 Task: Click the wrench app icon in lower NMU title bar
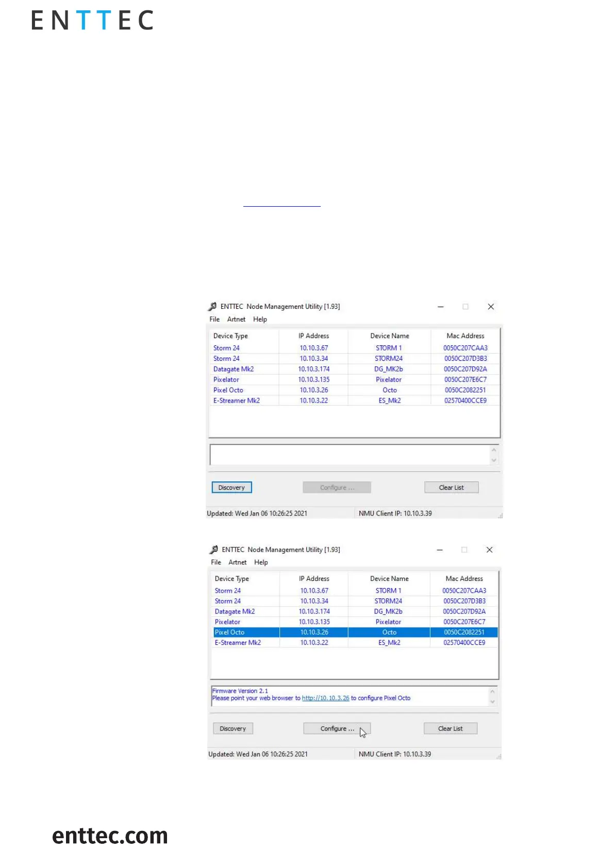214,550
